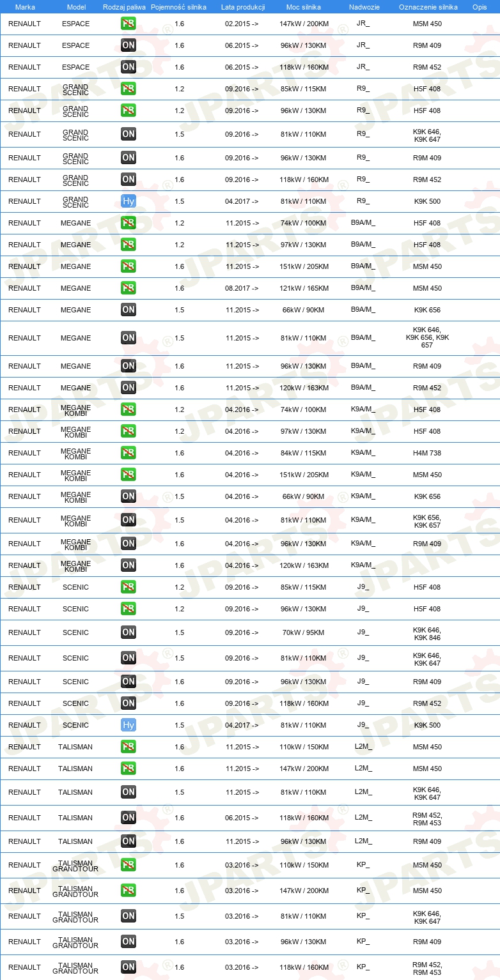Click petrol icon for Megane 151kW/205KM B9A/M_
The height and width of the screenshot is (980, 500).
point(129,266)
